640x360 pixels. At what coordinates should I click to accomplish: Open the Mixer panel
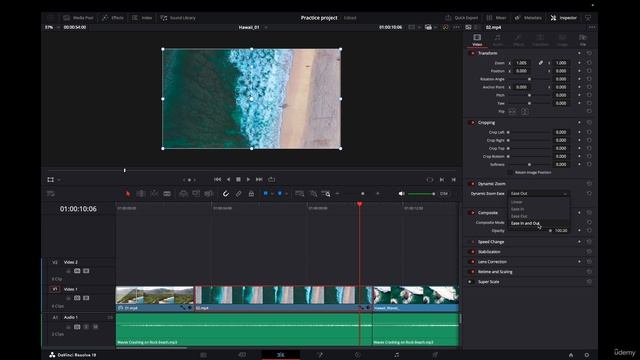click(x=496, y=18)
